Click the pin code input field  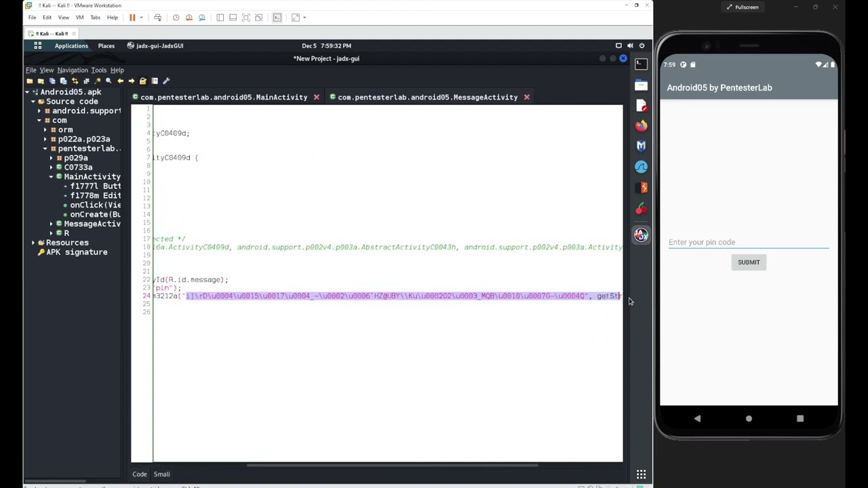click(749, 242)
